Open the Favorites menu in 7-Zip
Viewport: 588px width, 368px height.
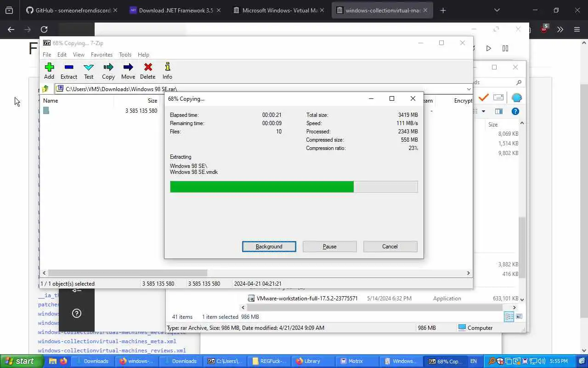click(102, 54)
